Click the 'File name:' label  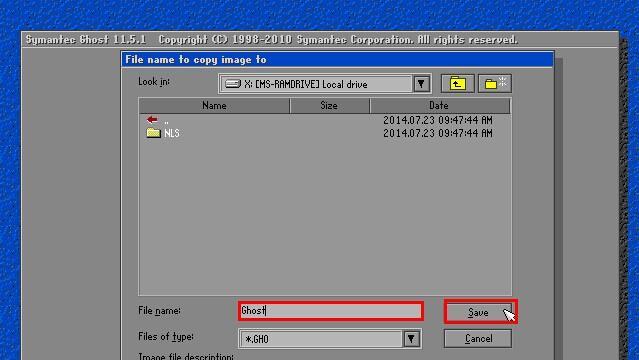click(159, 311)
